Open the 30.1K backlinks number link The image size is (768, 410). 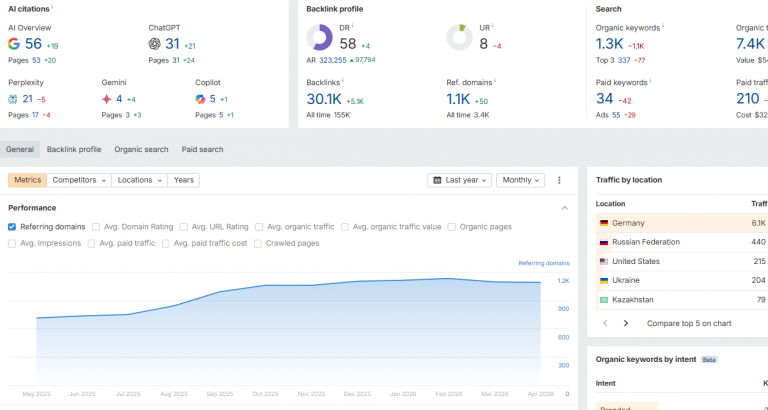[324, 99]
